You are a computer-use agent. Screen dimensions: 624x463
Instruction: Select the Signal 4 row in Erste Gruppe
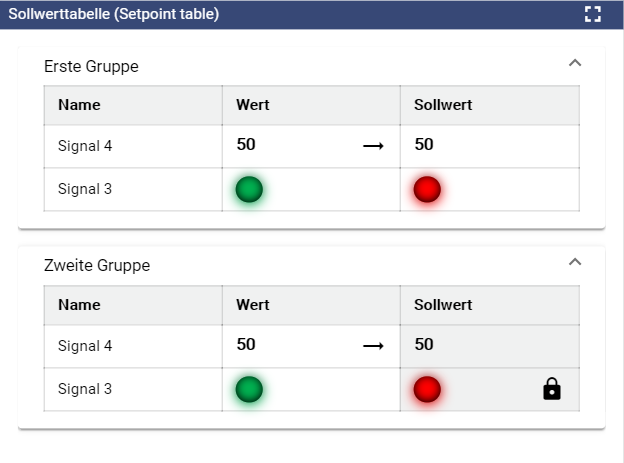(85, 146)
